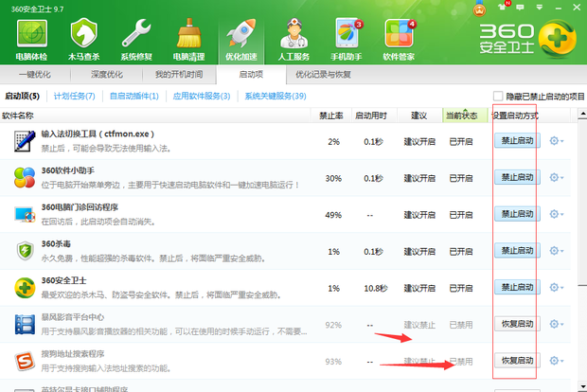Click the 360安全卫士 row icon
587x392 pixels.
[25, 288]
